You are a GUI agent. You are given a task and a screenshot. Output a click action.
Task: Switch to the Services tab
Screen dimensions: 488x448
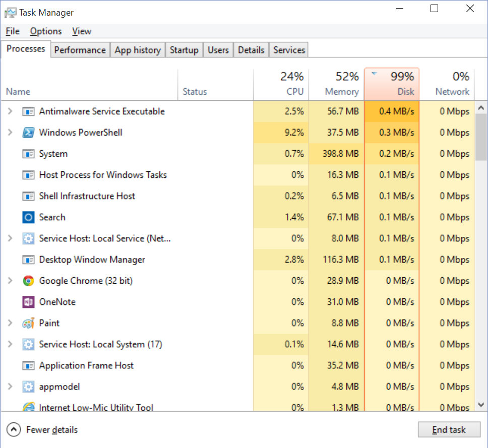click(289, 50)
